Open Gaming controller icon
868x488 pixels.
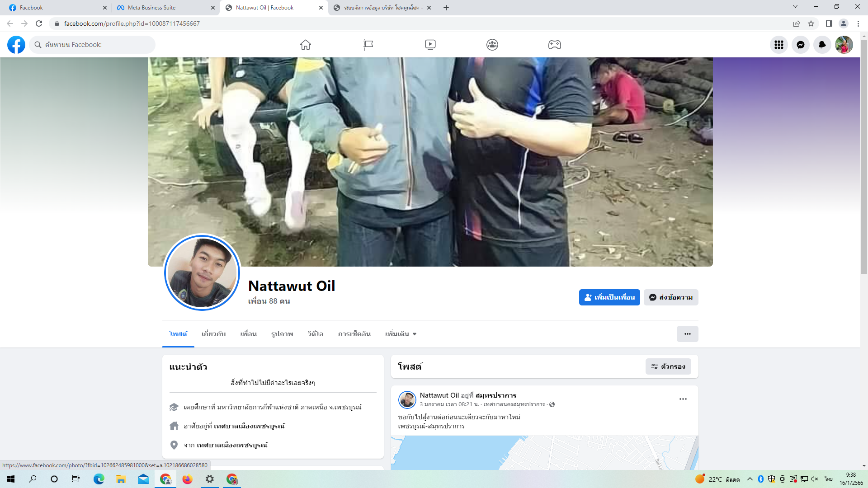click(x=554, y=45)
